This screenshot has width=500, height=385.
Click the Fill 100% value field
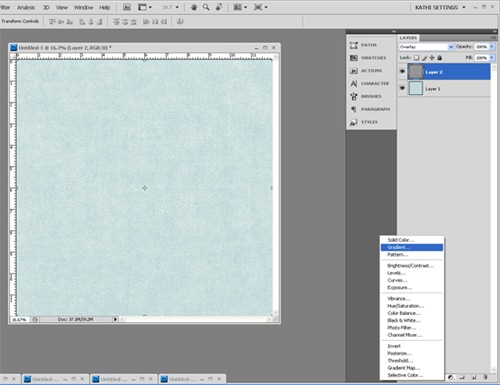(482, 58)
